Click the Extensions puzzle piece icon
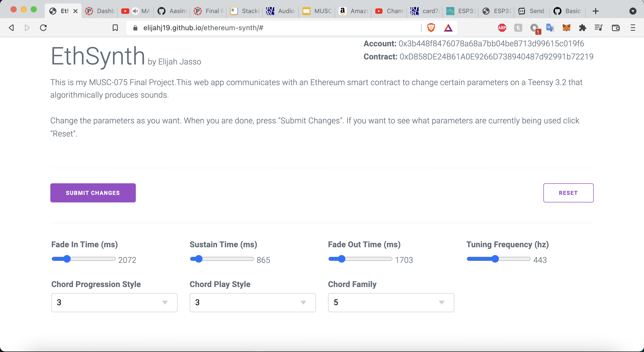The image size is (644, 352). tap(582, 28)
